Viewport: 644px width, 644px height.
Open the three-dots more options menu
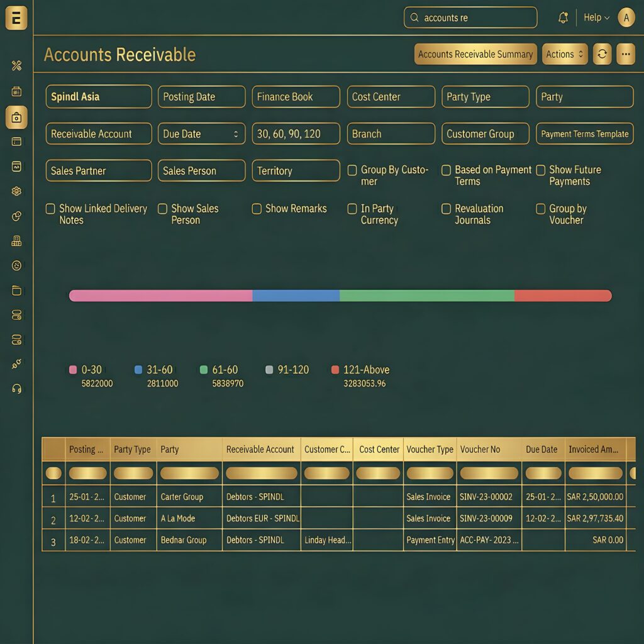pyautogui.click(x=625, y=54)
